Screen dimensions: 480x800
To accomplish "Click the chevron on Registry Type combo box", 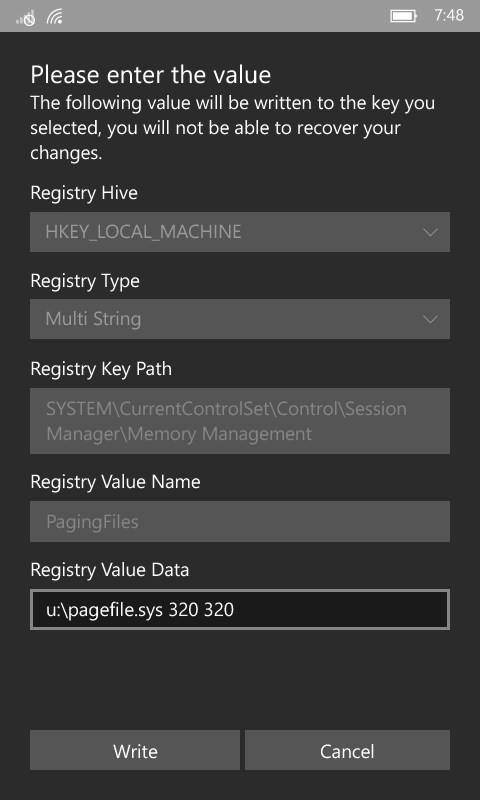I will tap(430, 320).
